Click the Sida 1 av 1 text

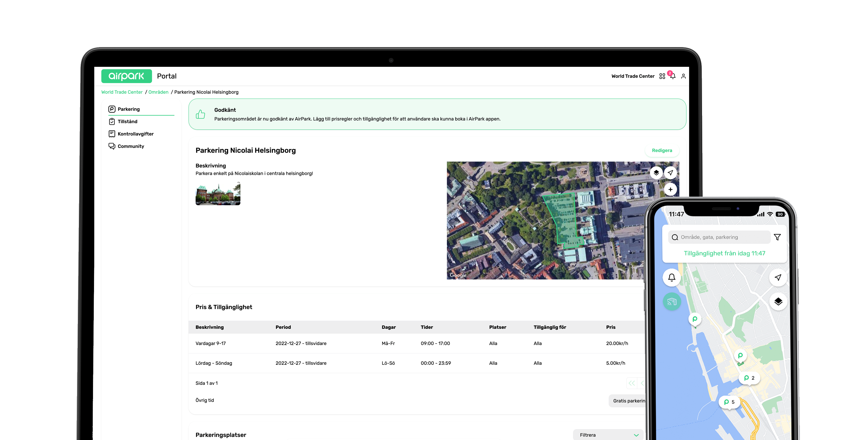coord(207,383)
